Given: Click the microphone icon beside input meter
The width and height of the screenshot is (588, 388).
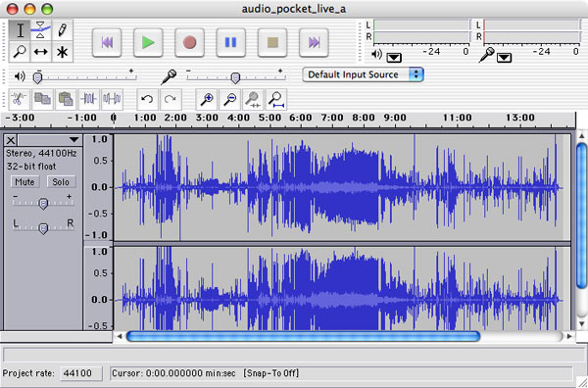Looking at the screenshot, I should click(486, 55).
